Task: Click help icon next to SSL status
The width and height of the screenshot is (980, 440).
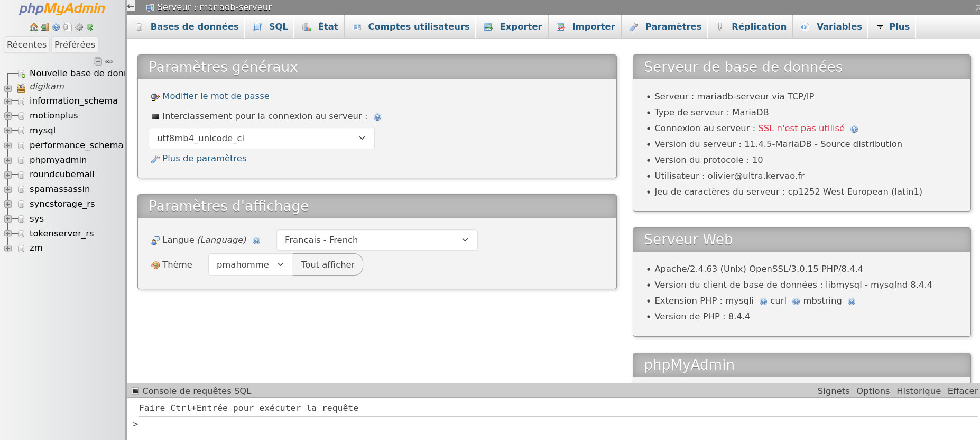Action: [x=854, y=129]
